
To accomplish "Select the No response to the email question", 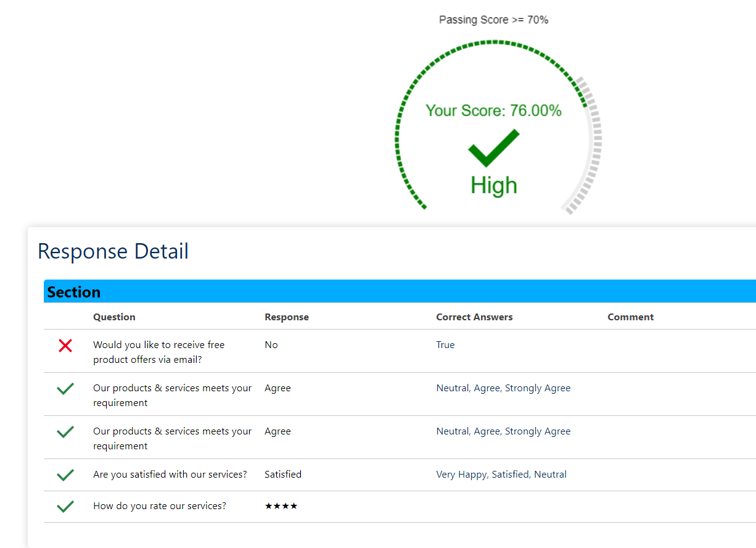I will pos(271,344).
